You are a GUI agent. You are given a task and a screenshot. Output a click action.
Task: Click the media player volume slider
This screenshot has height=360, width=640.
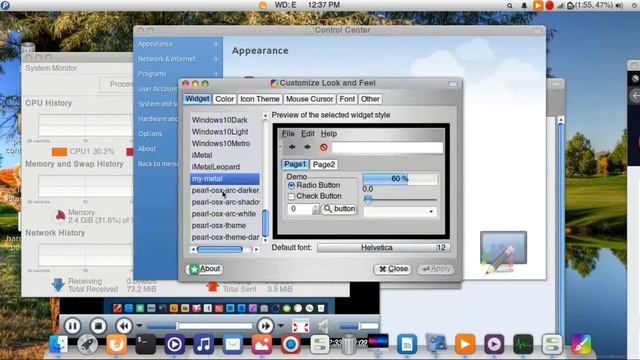(x=359, y=326)
